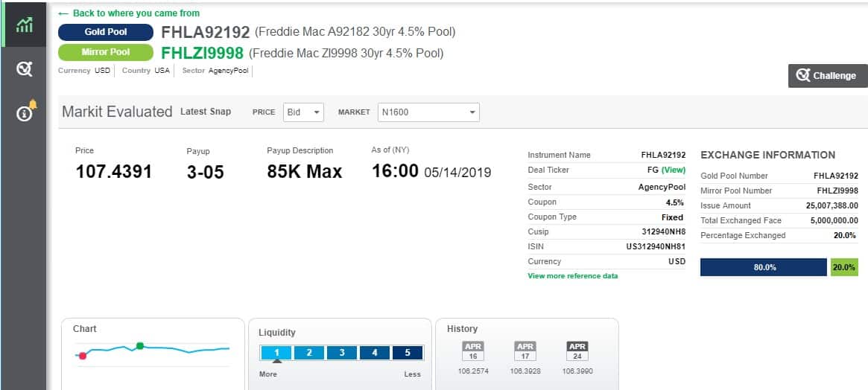Click the FHLA92192 gold pool title

206,33
